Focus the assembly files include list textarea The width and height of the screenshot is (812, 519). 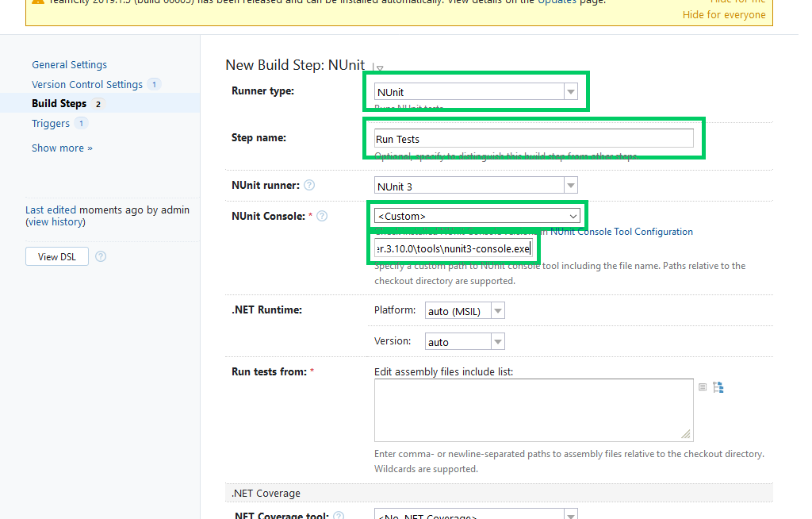(534, 410)
